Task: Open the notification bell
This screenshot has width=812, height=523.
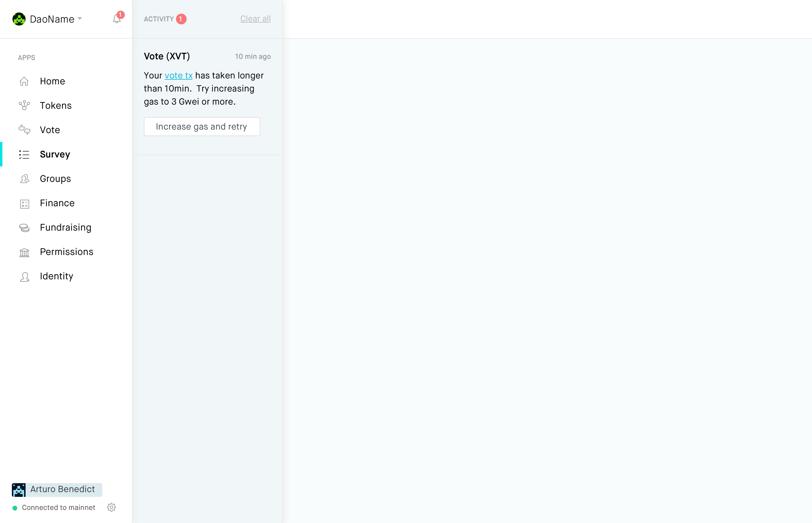Action: 117,19
